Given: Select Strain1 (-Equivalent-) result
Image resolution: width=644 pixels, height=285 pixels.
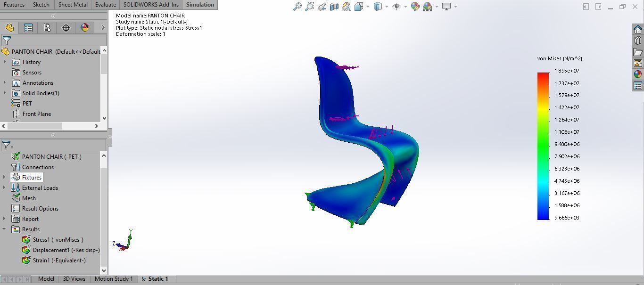Looking at the screenshot, I should point(54,260).
